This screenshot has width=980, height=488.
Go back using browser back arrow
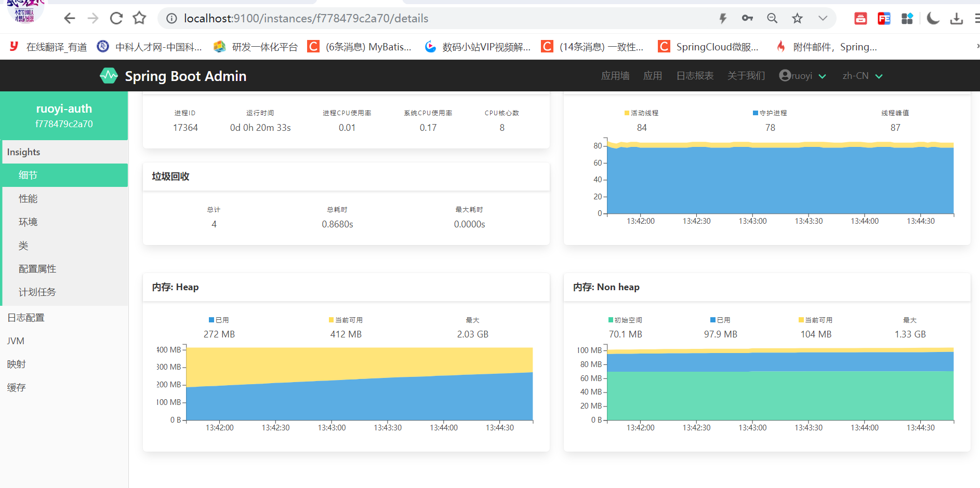coord(69,19)
